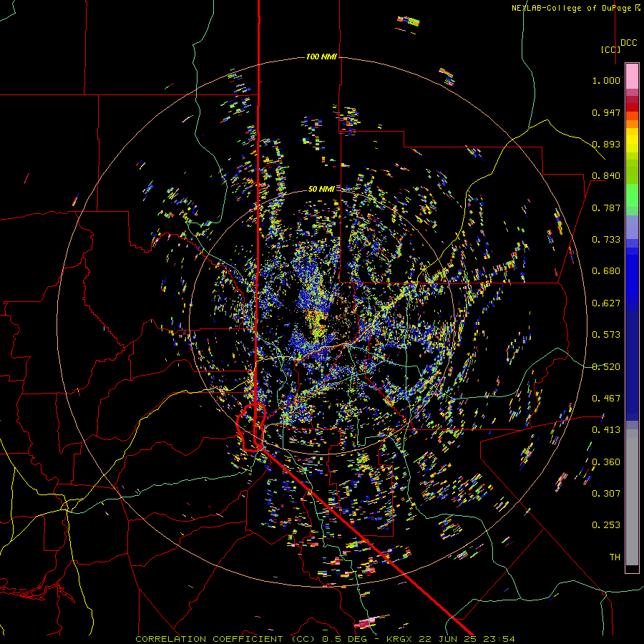Select the DCC label above the color bar

tap(629, 43)
